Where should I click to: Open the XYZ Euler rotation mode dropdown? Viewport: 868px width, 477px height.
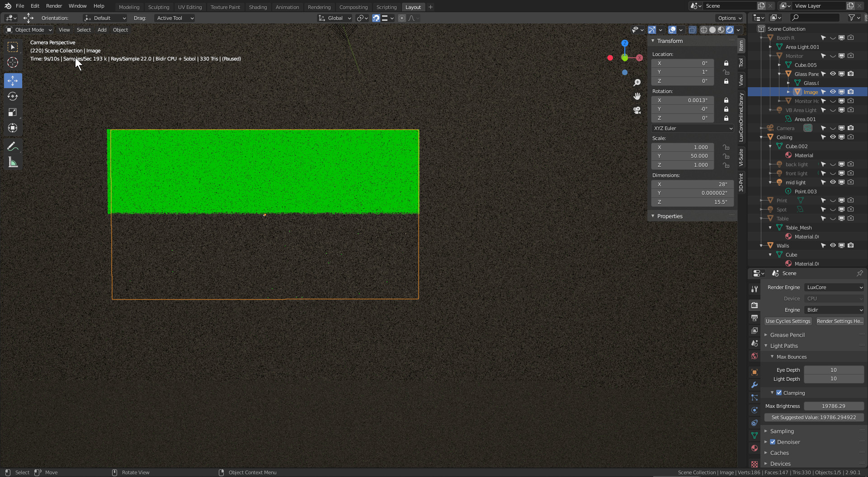pos(693,128)
